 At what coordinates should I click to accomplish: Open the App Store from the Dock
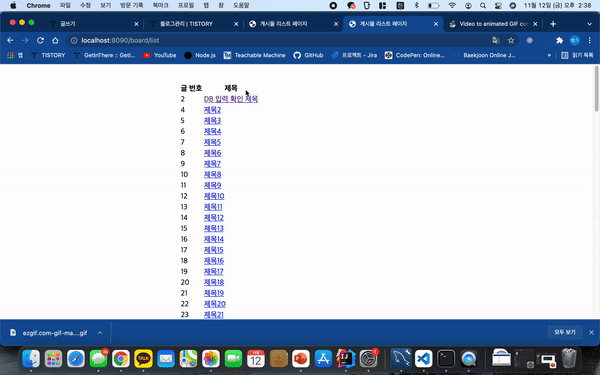323,359
